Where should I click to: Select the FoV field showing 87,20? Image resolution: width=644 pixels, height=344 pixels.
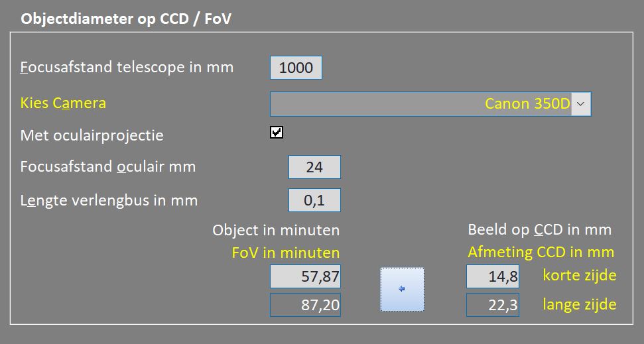pos(305,305)
